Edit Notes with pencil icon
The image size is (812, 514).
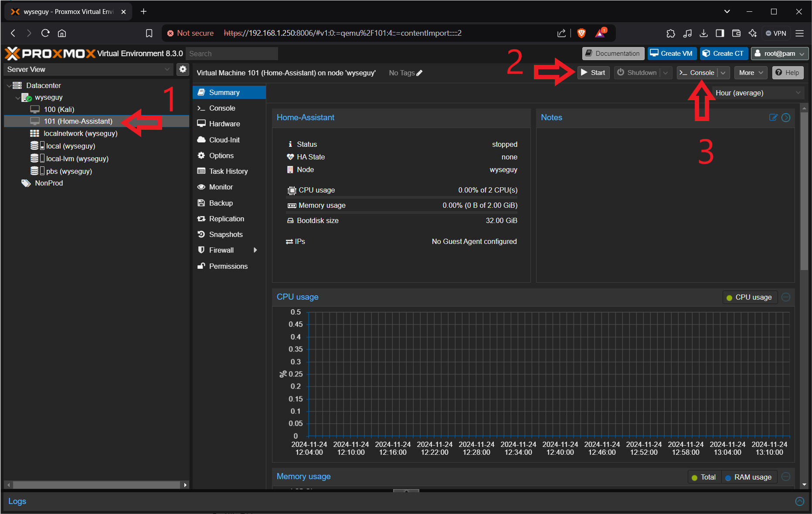click(773, 118)
